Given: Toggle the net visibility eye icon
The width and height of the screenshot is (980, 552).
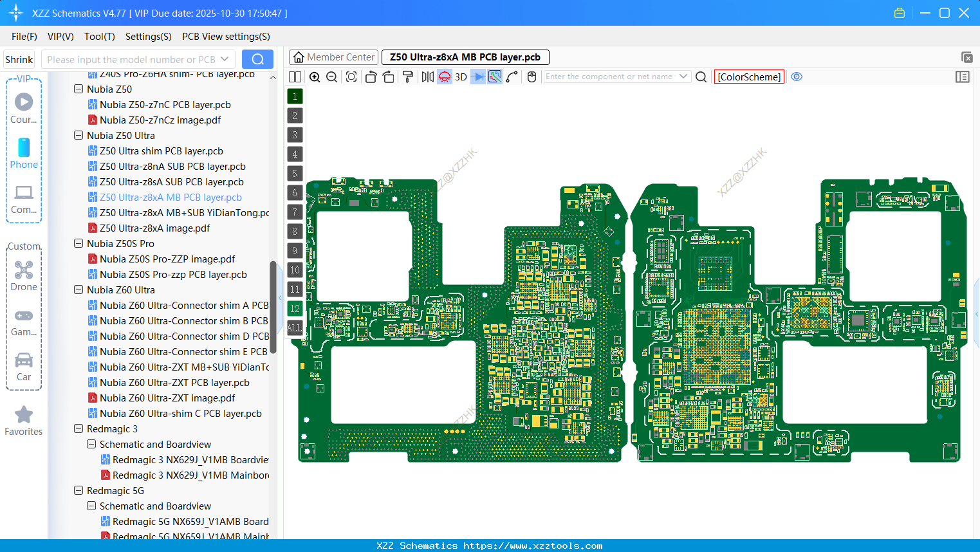Looking at the screenshot, I should click(797, 77).
